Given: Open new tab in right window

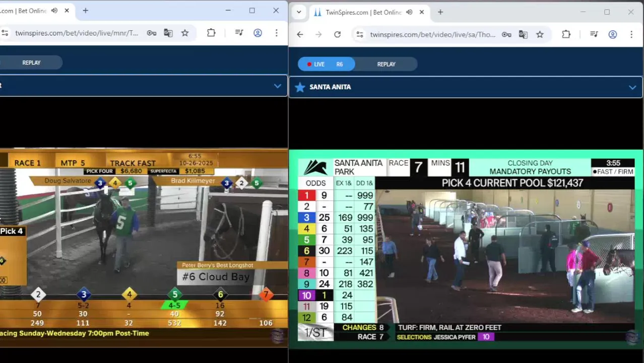Looking at the screenshot, I should coord(440,12).
